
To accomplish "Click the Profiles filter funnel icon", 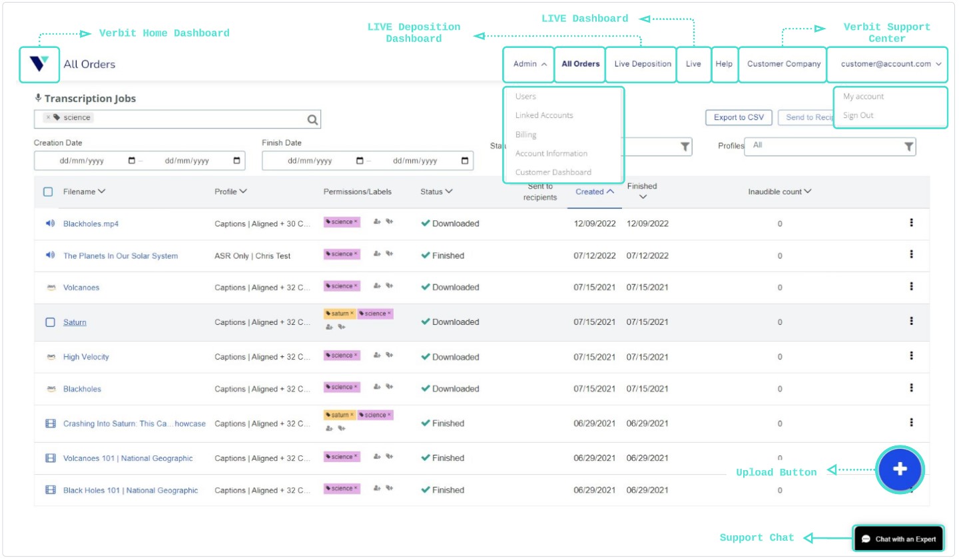I will 908,146.
